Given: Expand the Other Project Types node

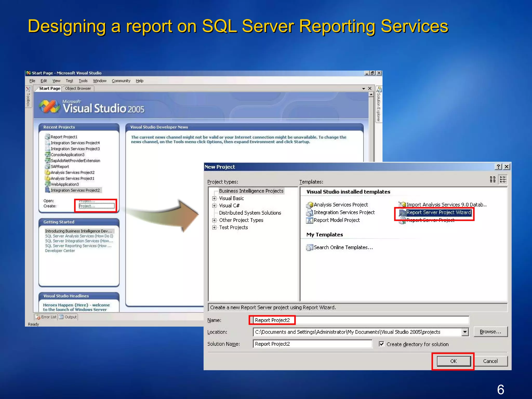Looking at the screenshot, I should click(x=214, y=220).
